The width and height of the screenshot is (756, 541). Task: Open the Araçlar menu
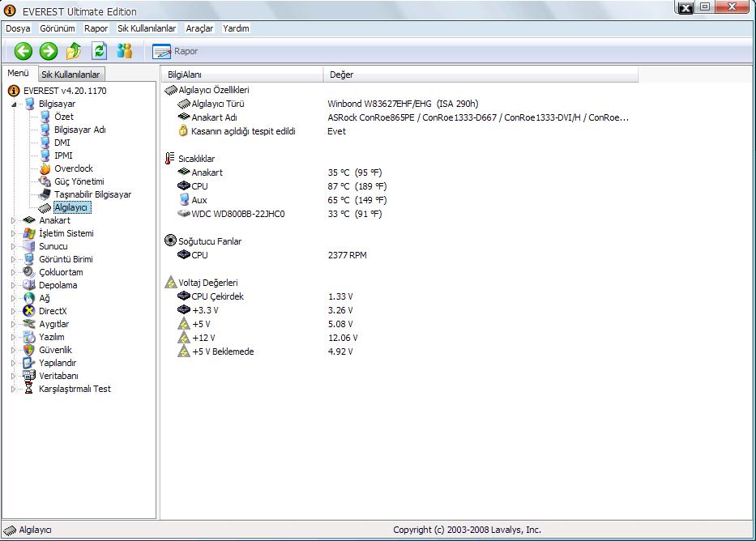point(199,28)
